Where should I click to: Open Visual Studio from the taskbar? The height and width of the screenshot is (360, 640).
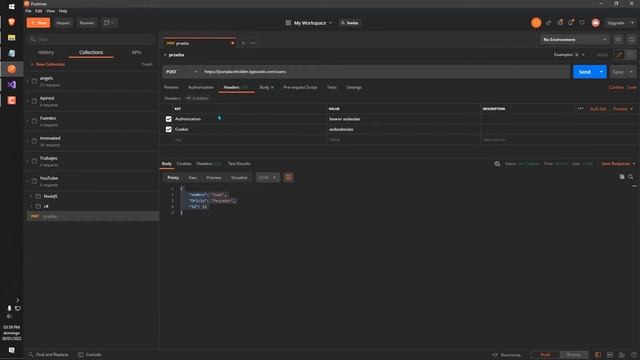point(11,84)
